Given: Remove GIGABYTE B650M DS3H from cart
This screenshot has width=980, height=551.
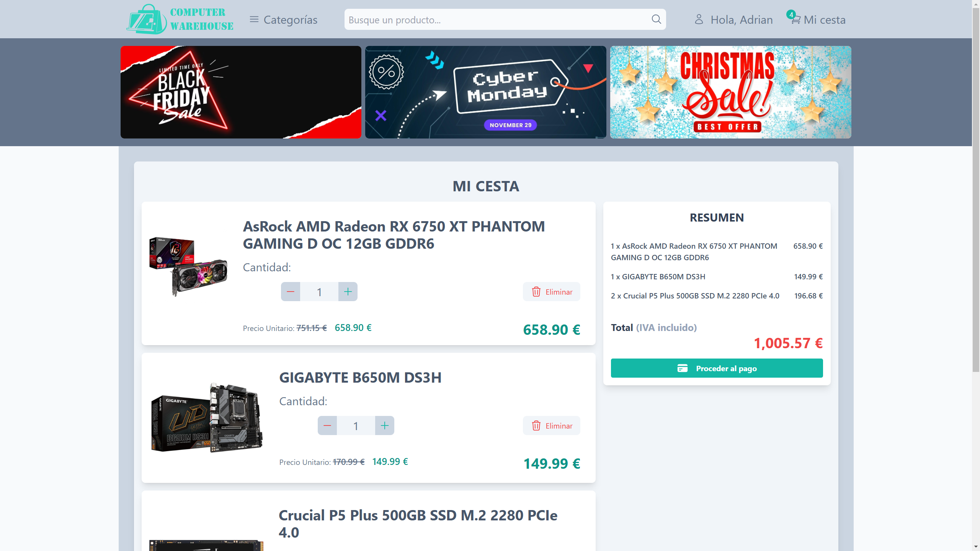Looking at the screenshot, I should (552, 425).
